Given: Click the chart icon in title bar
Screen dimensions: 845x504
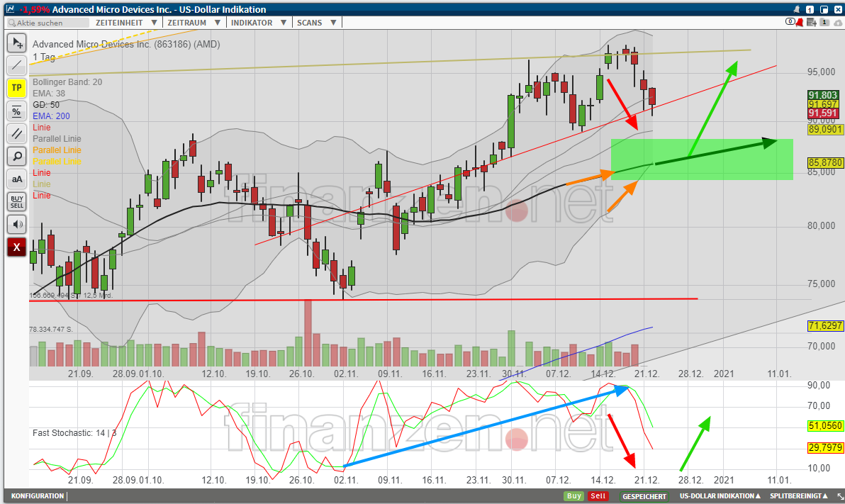Looking at the screenshot, I should [x=10, y=9].
